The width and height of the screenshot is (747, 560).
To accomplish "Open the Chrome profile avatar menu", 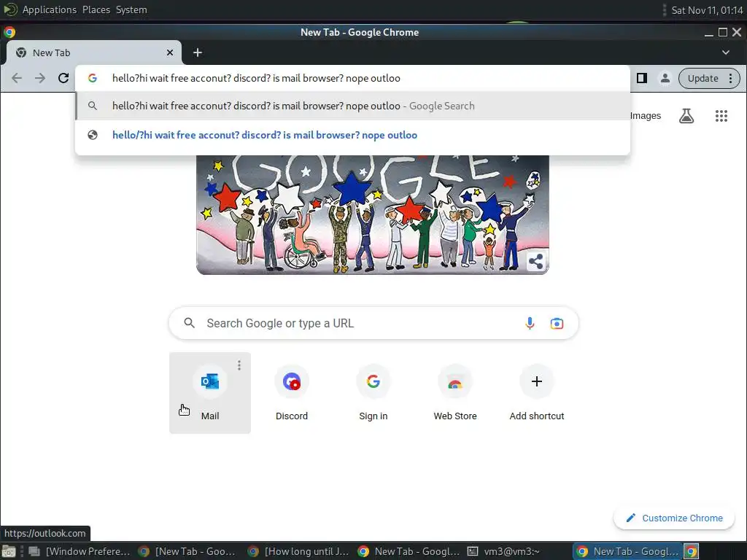I will click(665, 78).
